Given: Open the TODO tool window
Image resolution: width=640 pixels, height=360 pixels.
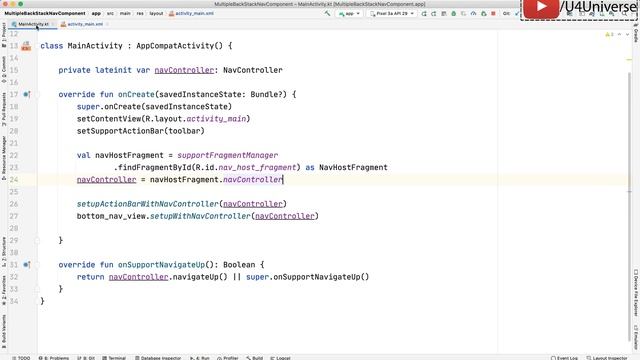Looking at the screenshot, I should [21, 358].
